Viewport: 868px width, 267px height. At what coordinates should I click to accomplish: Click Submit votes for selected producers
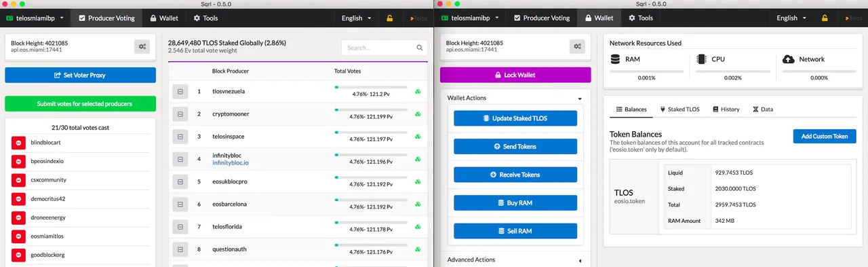point(80,104)
